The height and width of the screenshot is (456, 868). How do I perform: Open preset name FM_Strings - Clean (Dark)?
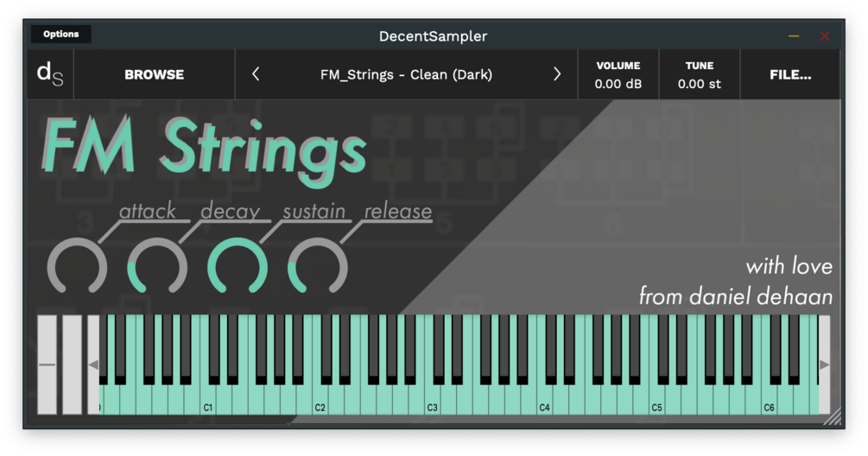[x=406, y=75]
